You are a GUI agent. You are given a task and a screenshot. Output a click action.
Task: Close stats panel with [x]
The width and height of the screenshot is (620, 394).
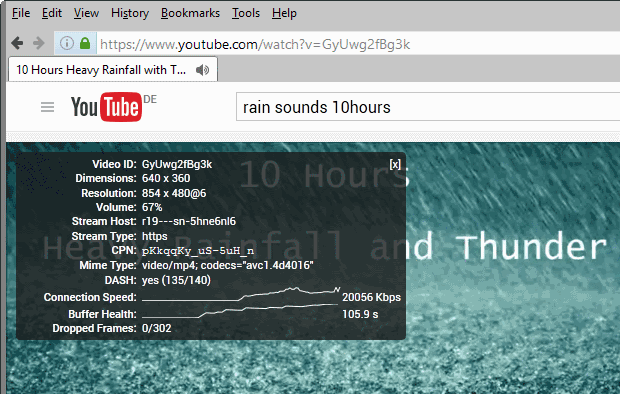tap(395, 164)
